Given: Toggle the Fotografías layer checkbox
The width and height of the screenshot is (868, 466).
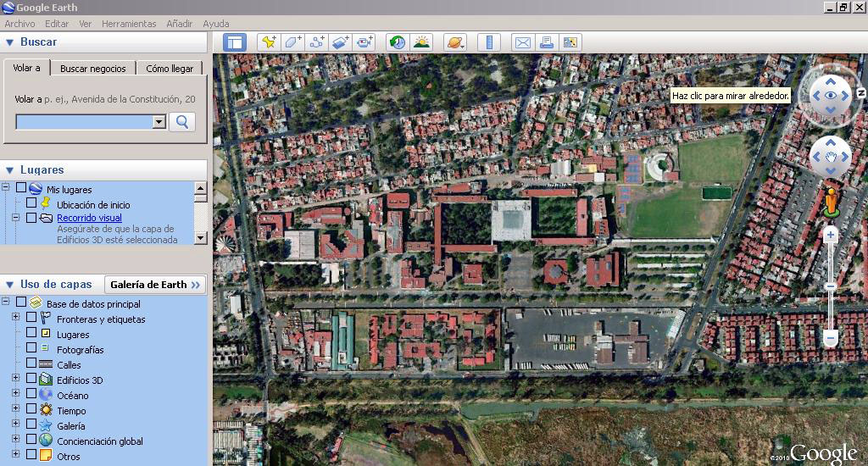Looking at the screenshot, I should (x=31, y=350).
